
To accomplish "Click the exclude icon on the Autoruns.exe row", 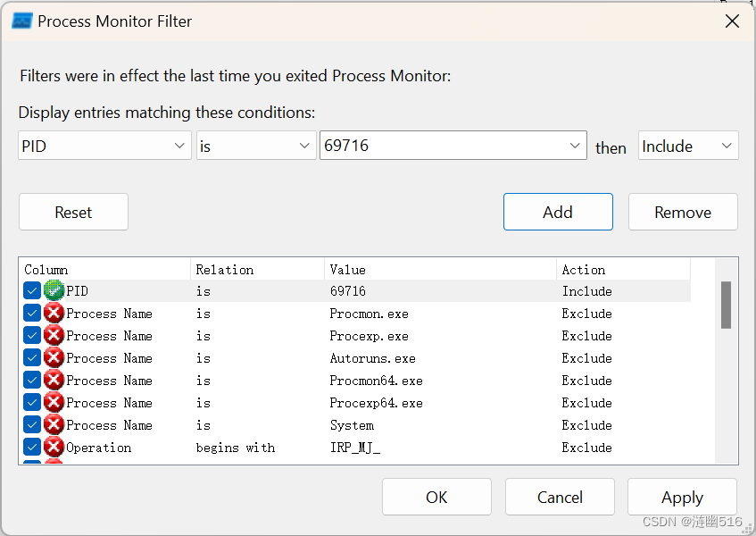I will point(54,357).
